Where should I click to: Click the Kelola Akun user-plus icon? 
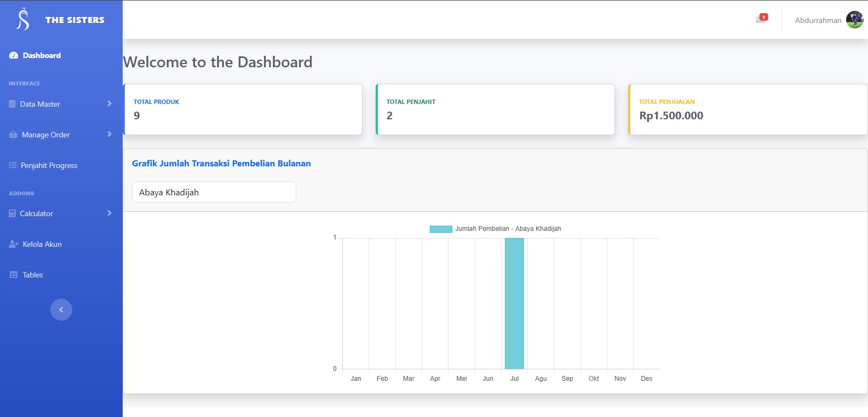(x=14, y=244)
